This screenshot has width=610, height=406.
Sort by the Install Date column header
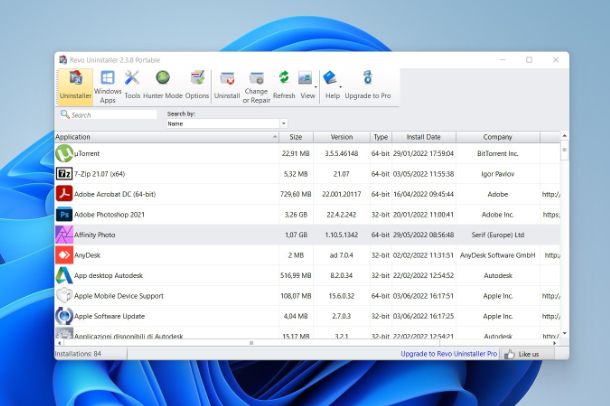pyautogui.click(x=423, y=137)
